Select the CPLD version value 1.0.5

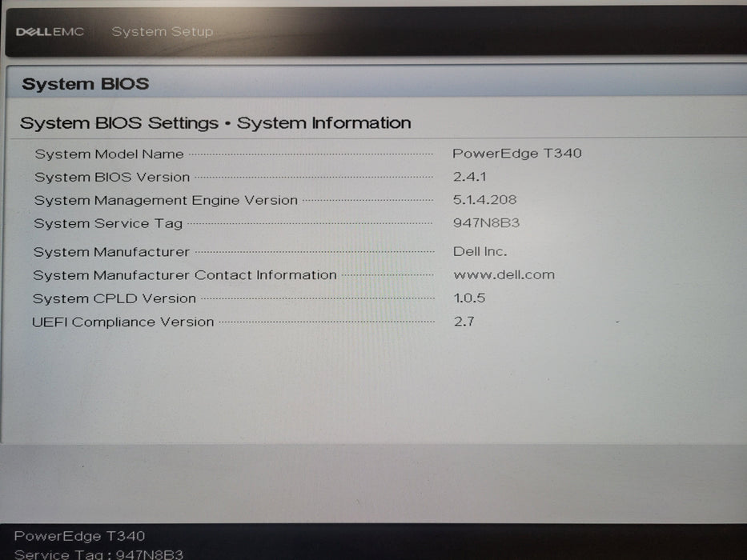pos(469,298)
